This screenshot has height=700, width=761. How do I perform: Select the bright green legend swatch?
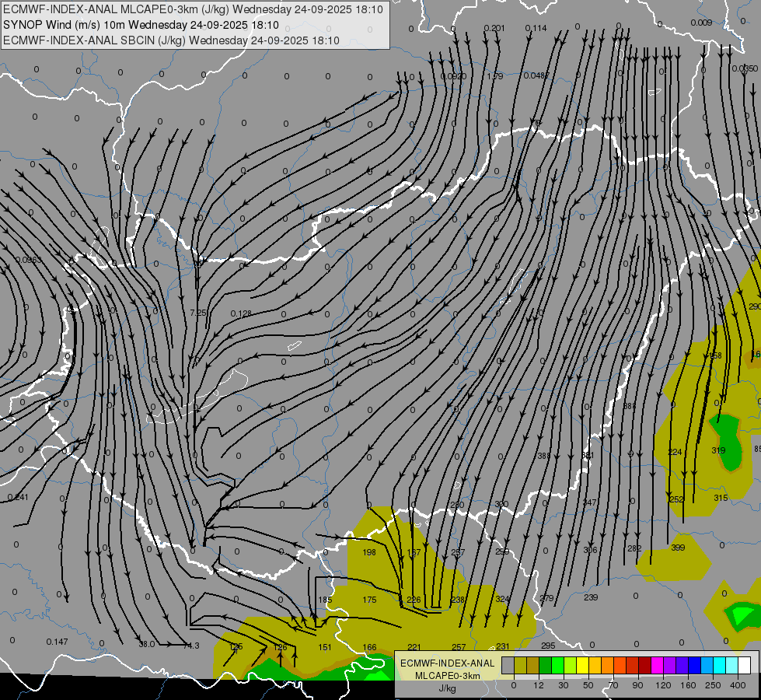pos(557,665)
